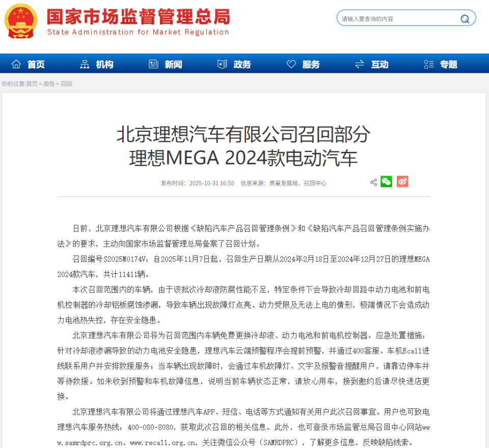Open the generic share icon

(373, 181)
